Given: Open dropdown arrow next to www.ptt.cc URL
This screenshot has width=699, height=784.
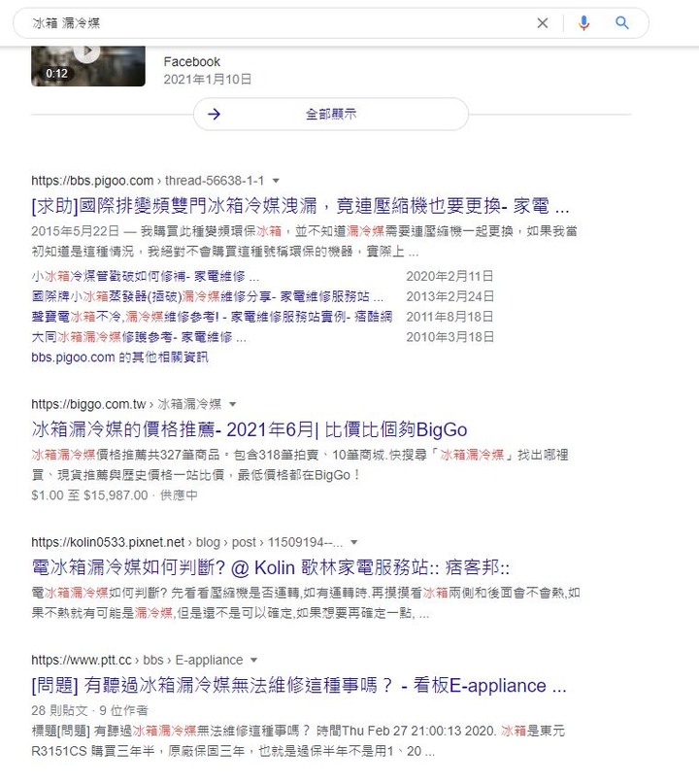Looking at the screenshot, I should [253, 660].
